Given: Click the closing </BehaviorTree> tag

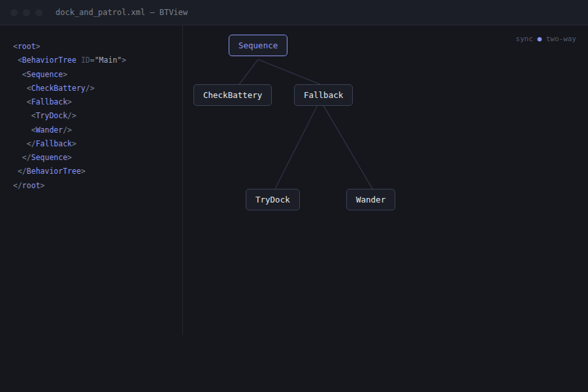Looking at the screenshot, I should (x=52, y=171).
